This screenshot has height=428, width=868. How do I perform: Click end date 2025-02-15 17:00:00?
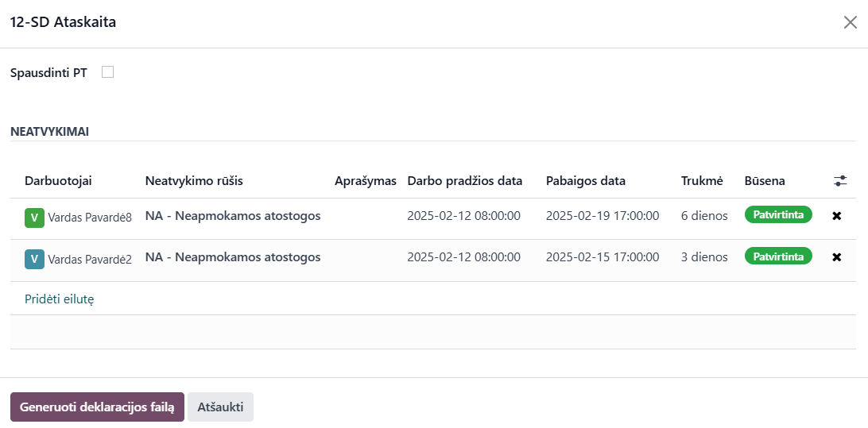tap(603, 257)
